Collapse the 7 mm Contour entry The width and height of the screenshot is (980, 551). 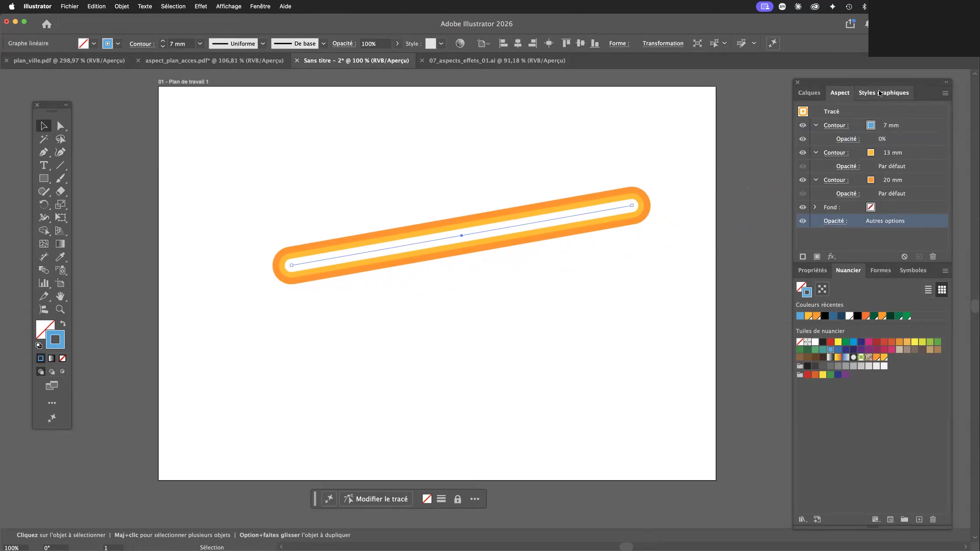815,125
